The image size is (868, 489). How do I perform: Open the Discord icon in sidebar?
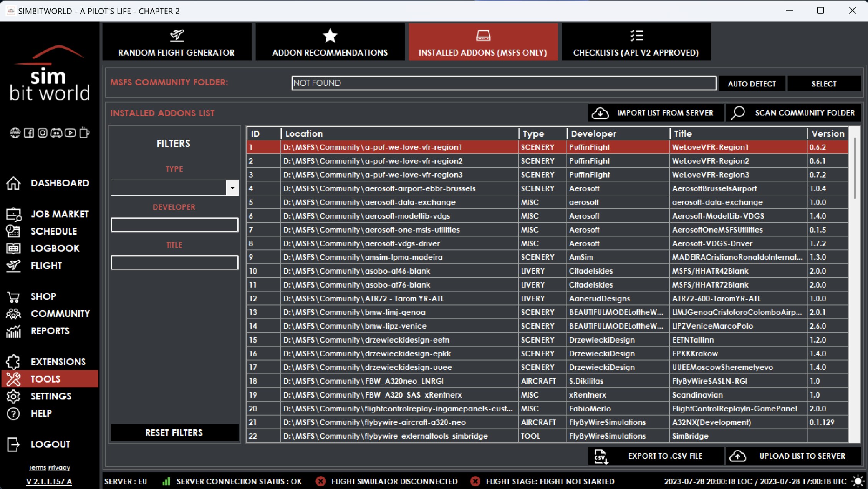tap(56, 133)
